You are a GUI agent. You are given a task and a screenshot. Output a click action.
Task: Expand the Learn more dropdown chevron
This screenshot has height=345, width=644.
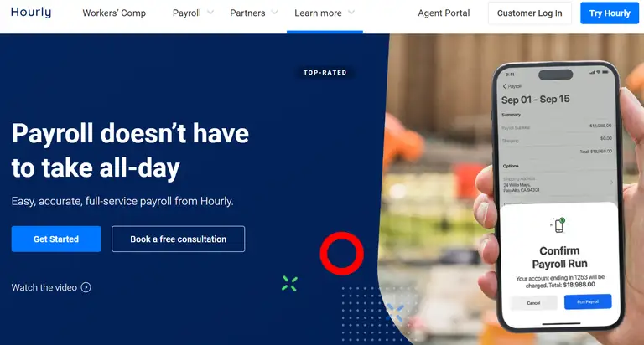(x=351, y=13)
